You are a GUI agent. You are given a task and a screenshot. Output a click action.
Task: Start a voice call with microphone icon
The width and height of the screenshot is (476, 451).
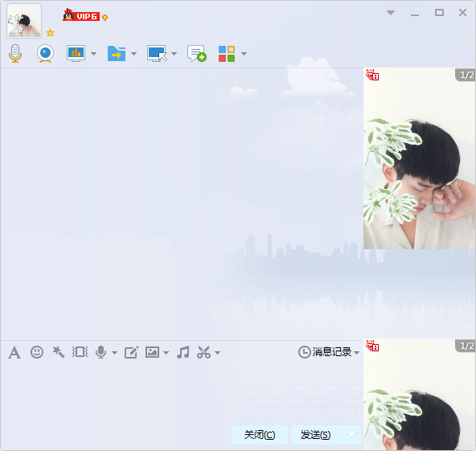(x=15, y=53)
